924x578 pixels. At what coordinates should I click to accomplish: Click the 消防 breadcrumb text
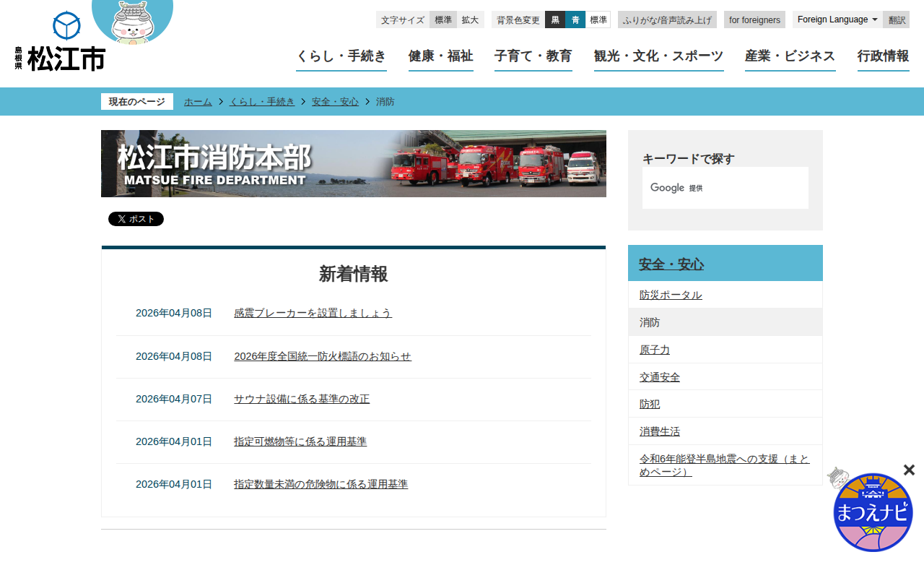(x=385, y=102)
